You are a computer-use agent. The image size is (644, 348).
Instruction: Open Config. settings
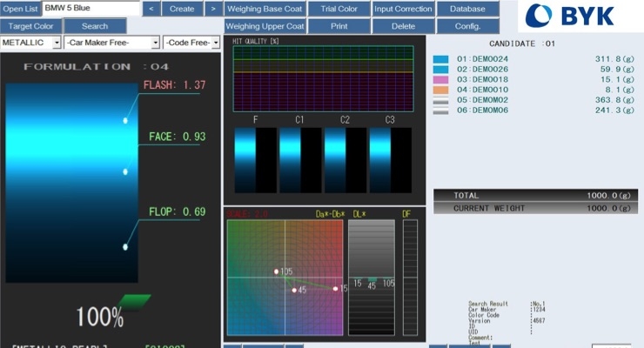pos(467,26)
